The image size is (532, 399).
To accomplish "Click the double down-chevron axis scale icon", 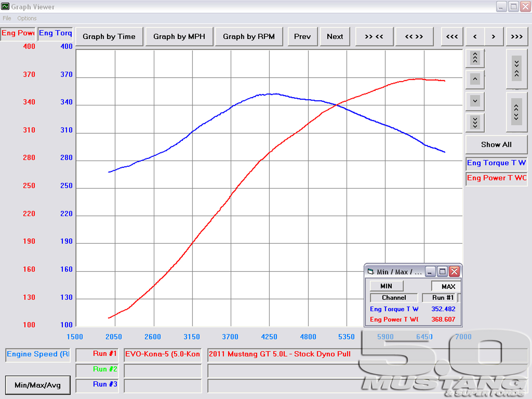I will [475, 122].
